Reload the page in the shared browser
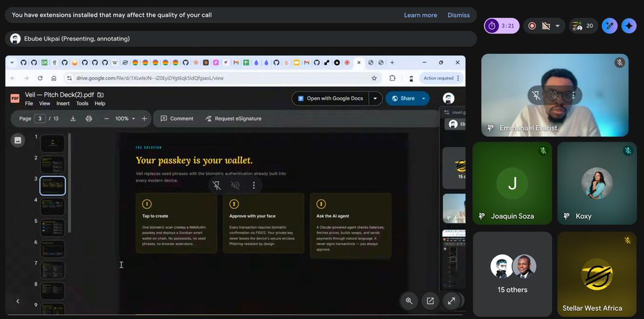Image resolution: width=644 pixels, height=319 pixels. (x=40, y=78)
